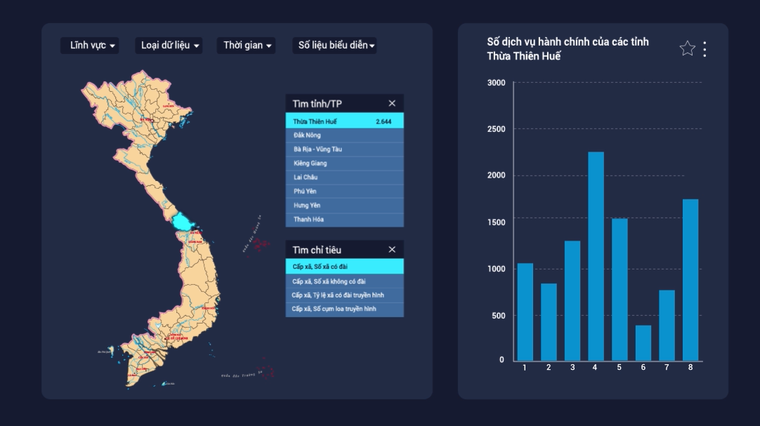Open the three-dot chart options menu

tap(705, 48)
